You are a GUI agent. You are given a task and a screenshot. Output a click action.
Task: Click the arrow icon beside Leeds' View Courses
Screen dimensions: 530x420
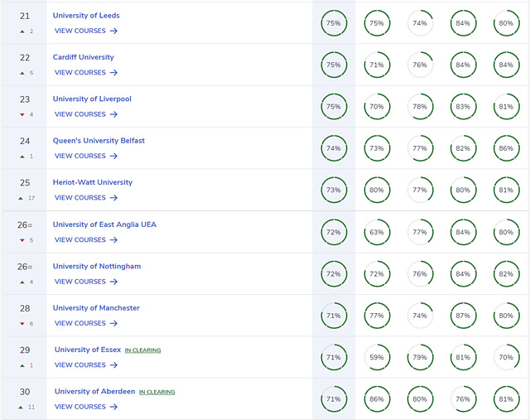click(113, 31)
